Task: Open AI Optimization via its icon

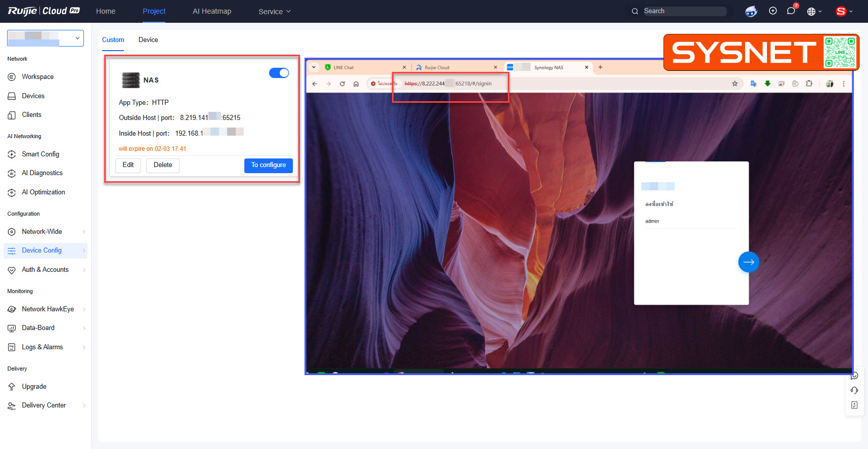Action: [12, 192]
